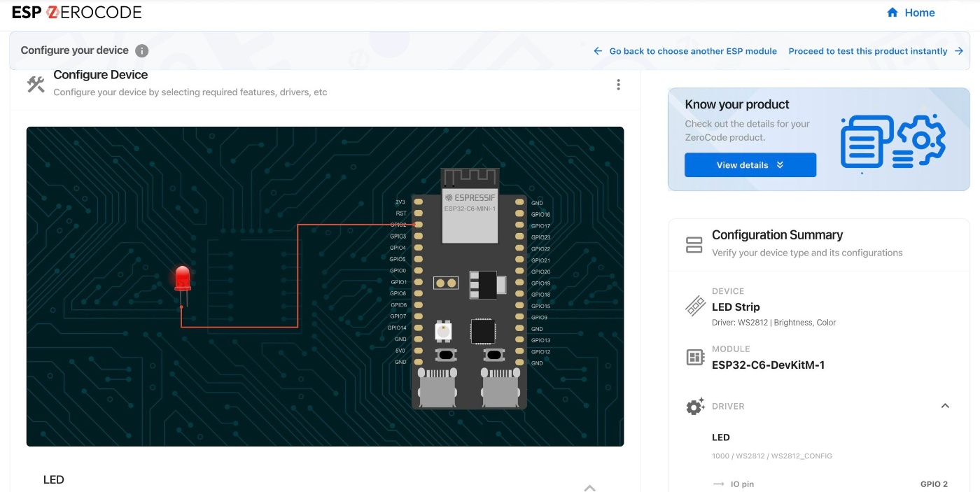Image resolution: width=980 pixels, height=492 pixels.
Task: Click the GPIO 2 value in summary
Action: pyautogui.click(x=934, y=484)
